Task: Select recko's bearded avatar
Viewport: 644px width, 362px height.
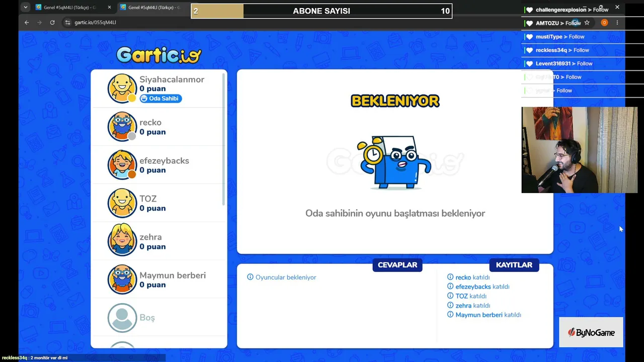Action: click(x=122, y=127)
